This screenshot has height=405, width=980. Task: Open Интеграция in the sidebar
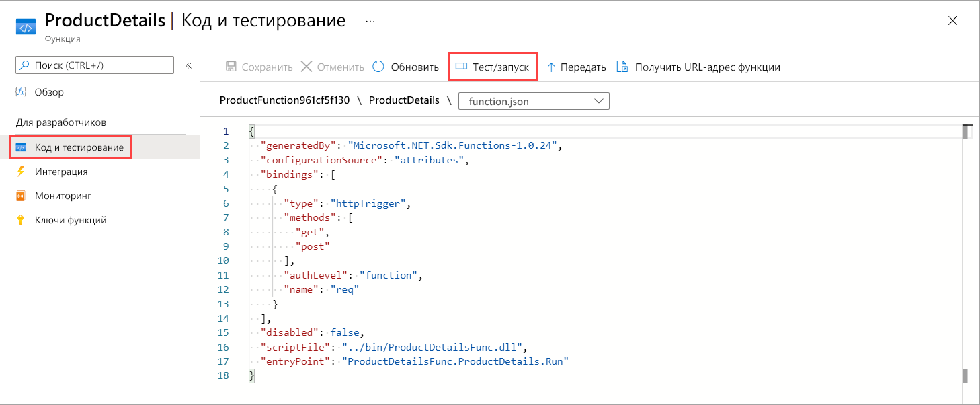pyautogui.click(x=61, y=172)
